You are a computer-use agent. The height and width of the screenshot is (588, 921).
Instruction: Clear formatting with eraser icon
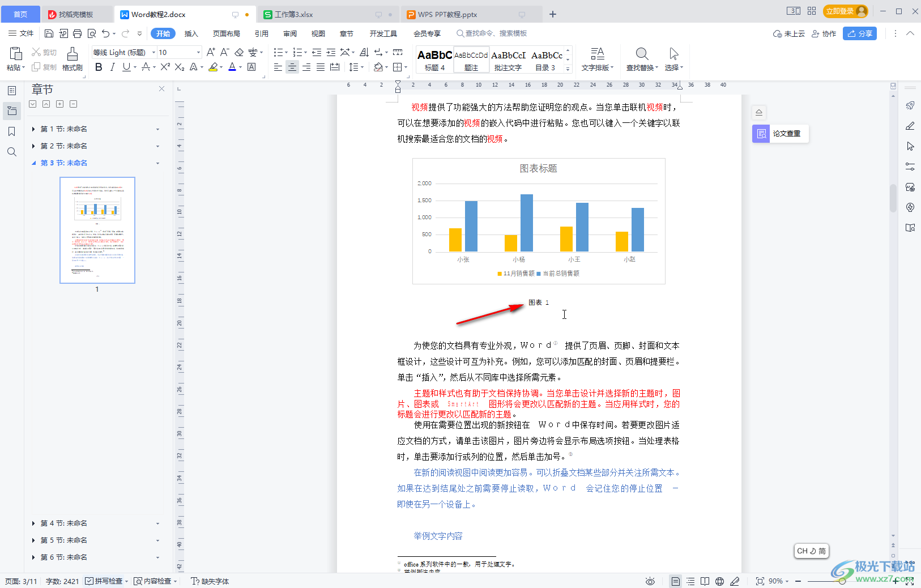pyautogui.click(x=239, y=52)
